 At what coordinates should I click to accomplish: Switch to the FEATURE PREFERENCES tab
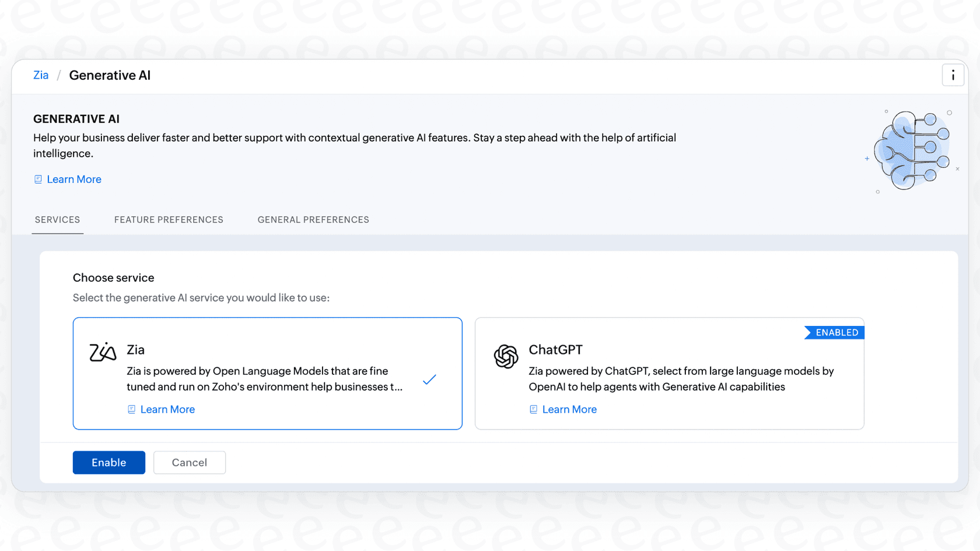[x=169, y=220]
